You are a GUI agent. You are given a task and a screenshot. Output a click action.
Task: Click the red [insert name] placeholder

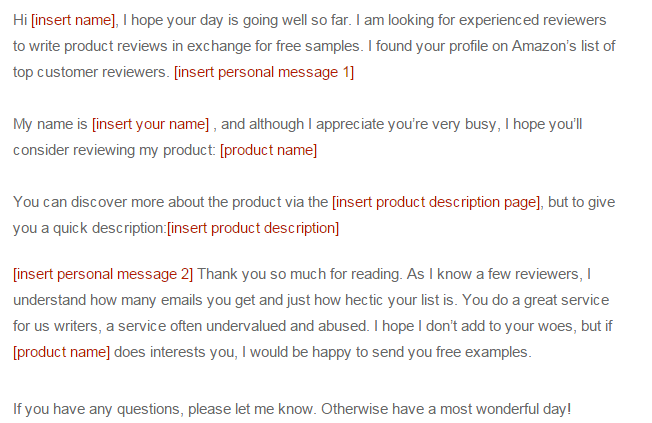[x=74, y=20]
